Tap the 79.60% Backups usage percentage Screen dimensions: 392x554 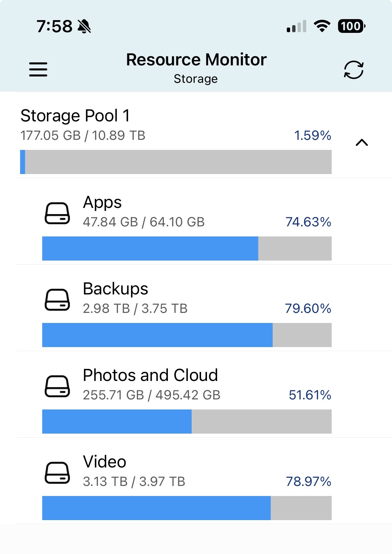click(x=308, y=309)
